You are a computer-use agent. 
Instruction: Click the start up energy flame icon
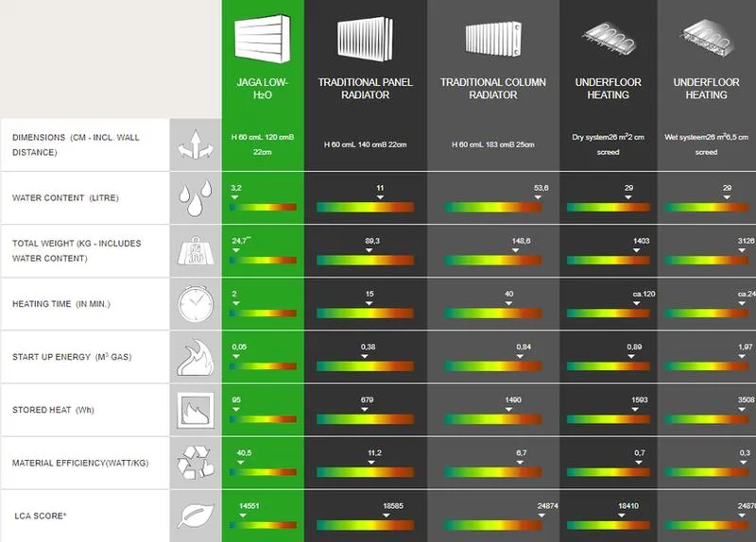click(x=196, y=358)
